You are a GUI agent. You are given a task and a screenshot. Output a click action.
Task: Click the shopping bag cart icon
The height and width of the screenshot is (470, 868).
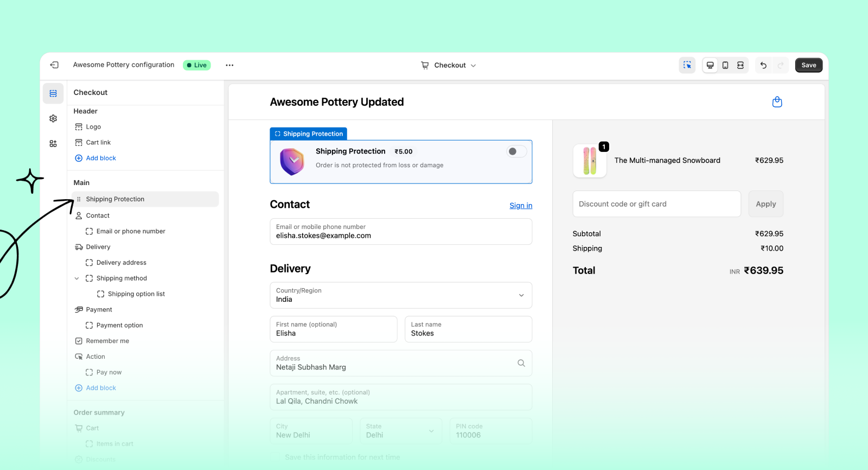tap(777, 102)
